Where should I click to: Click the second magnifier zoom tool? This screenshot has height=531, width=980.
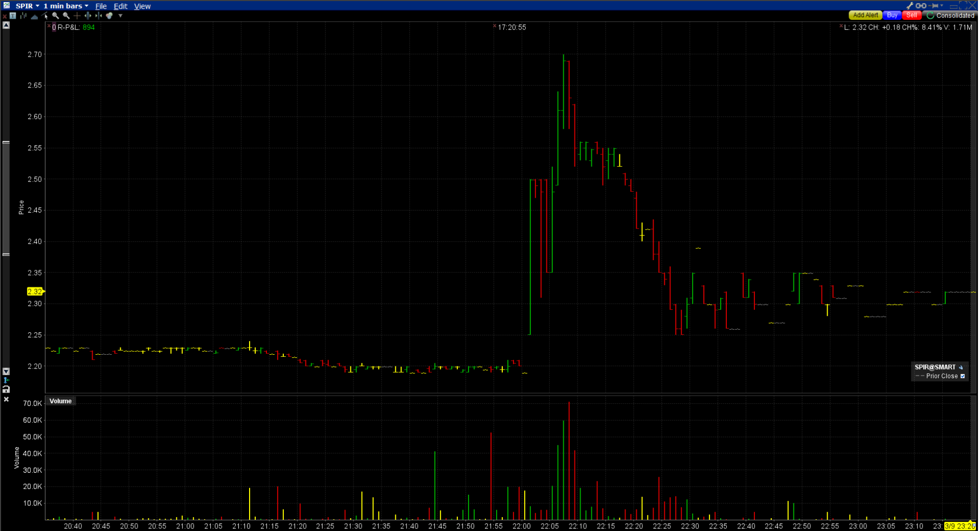66,16
